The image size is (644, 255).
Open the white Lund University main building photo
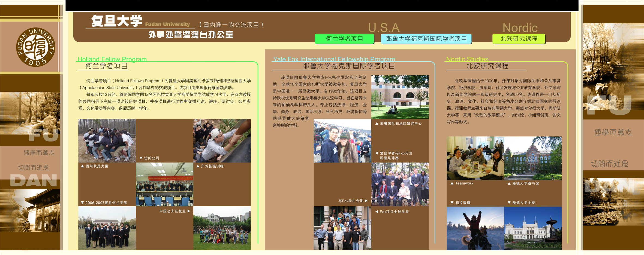tap(533, 228)
